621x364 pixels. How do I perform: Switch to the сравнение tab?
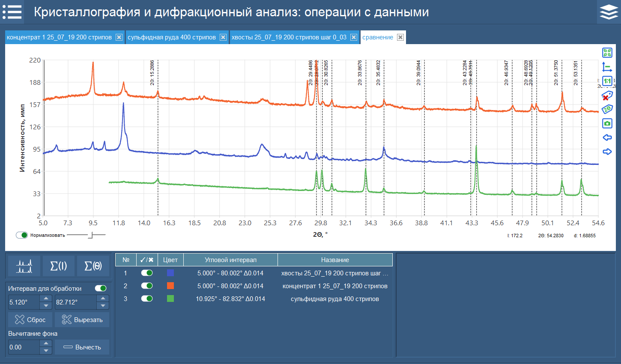point(378,37)
